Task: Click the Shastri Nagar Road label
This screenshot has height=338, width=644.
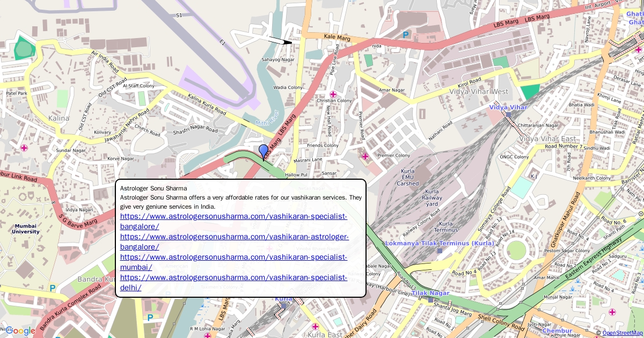Action: (195, 130)
